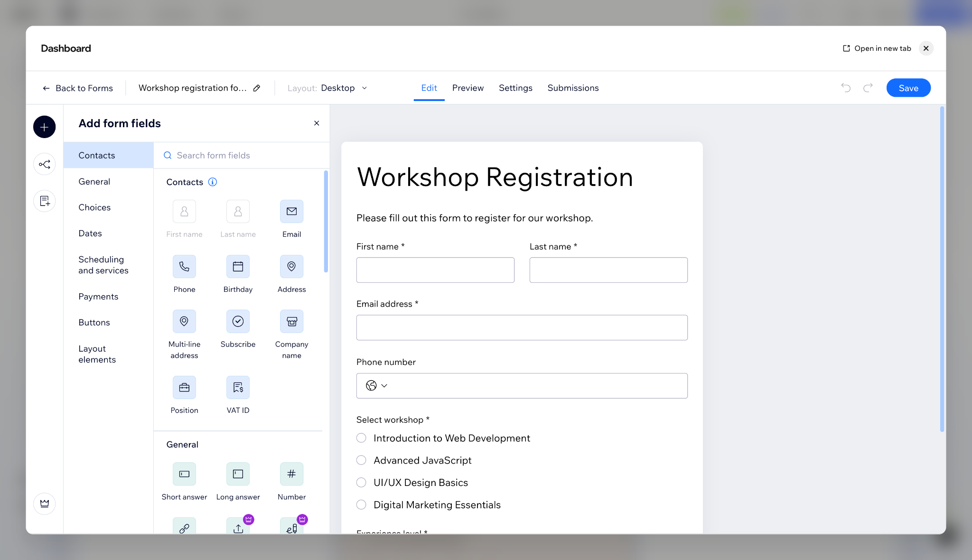
Task: Click the Save button
Action: (x=908, y=88)
